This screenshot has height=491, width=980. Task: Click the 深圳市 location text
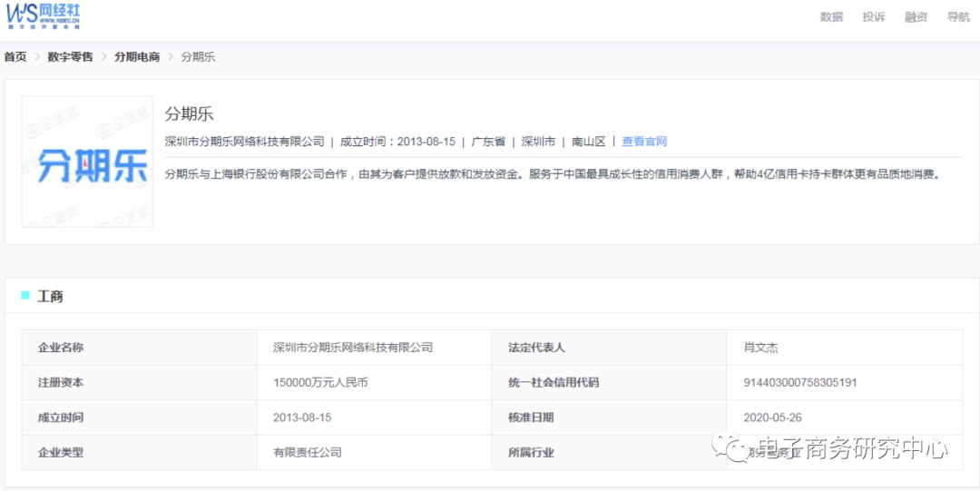point(538,142)
